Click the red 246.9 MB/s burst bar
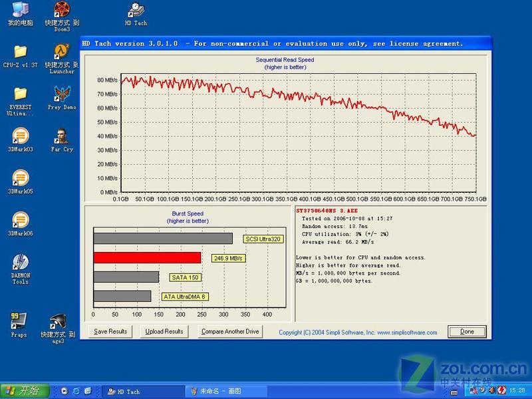Viewport: 532px width, 399px height. pos(147,258)
